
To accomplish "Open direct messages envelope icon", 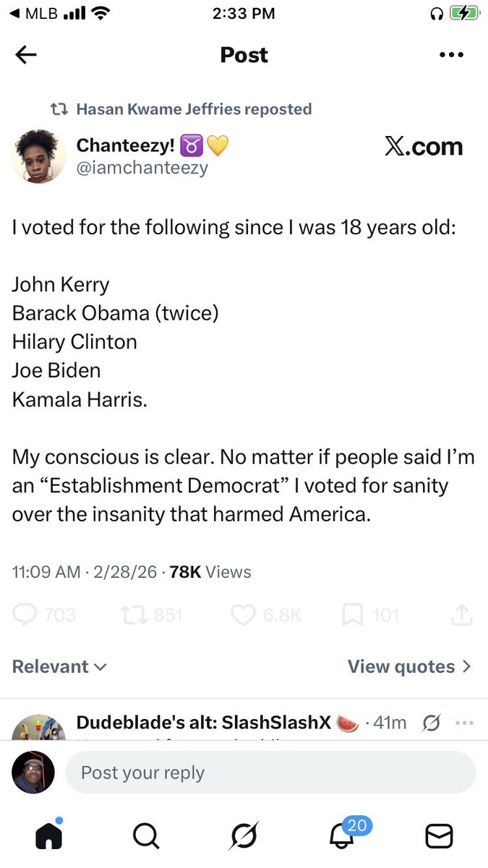I will pyautogui.click(x=439, y=835).
